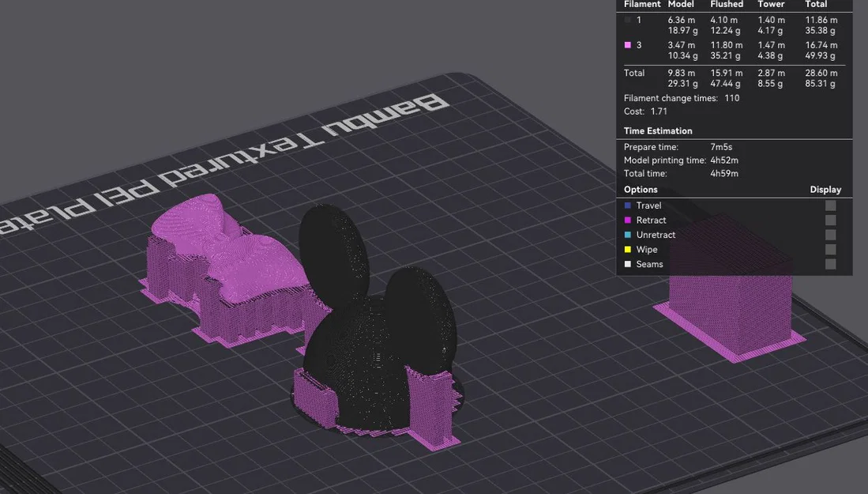Click the Time Estimation header
This screenshot has height=494, width=868.
click(x=658, y=130)
